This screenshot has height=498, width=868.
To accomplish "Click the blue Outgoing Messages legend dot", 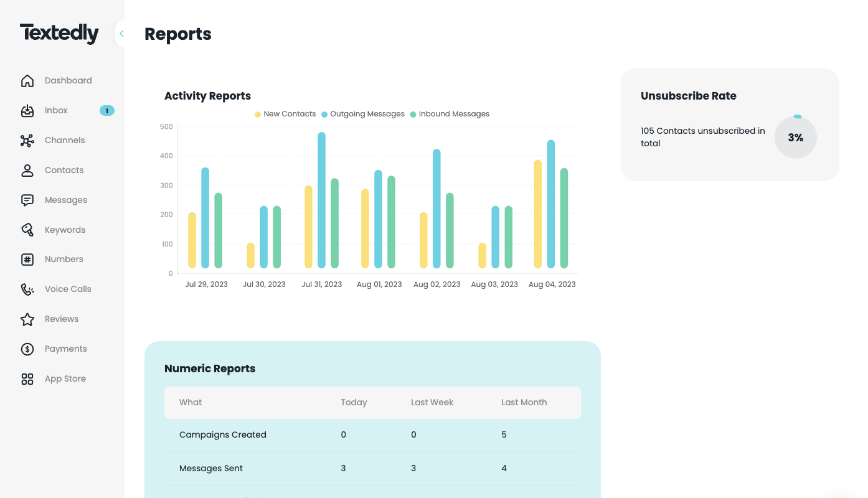I will point(324,115).
